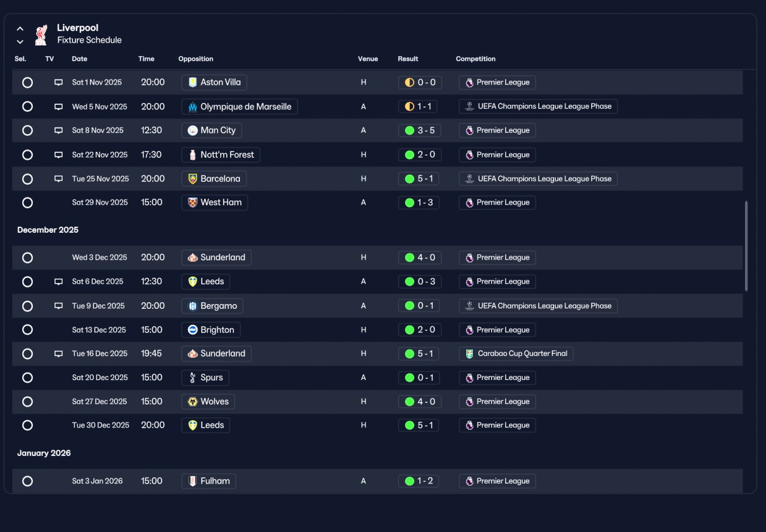This screenshot has width=766, height=532.
Task: Click the Carabao Cup logo icon
Action: pyautogui.click(x=470, y=354)
